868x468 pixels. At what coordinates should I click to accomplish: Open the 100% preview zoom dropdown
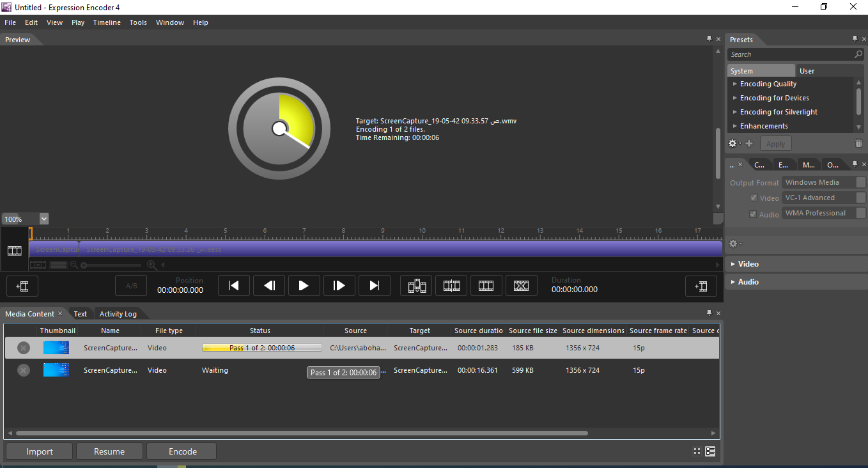pos(44,219)
